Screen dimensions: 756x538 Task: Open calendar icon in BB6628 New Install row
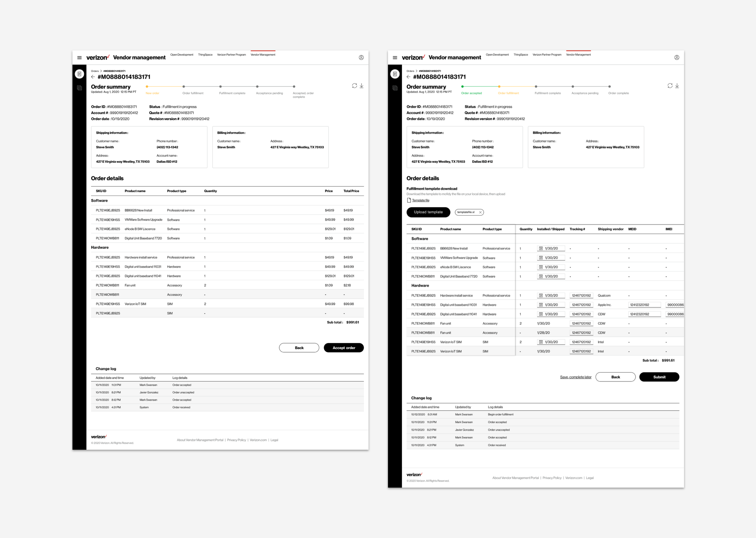[x=541, y=248]
